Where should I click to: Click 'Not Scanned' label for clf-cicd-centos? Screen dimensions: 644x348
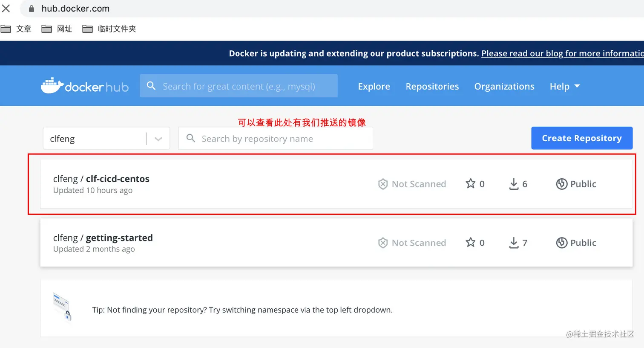pyautogui.click(x=419, y=184)
